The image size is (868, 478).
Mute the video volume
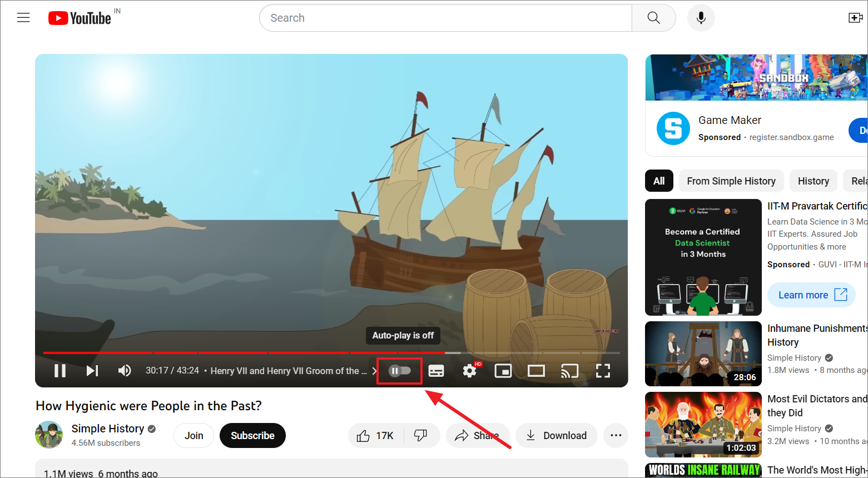pos(125,371)
